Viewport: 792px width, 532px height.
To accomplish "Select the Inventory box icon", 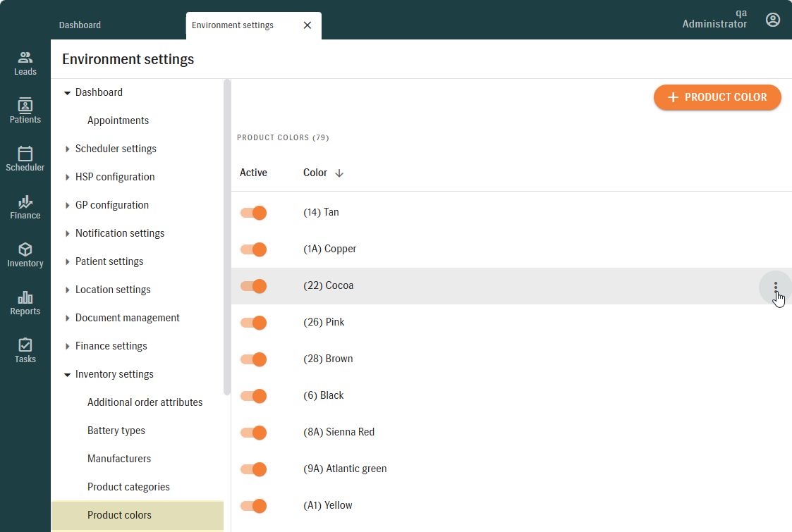I will 25,249.
